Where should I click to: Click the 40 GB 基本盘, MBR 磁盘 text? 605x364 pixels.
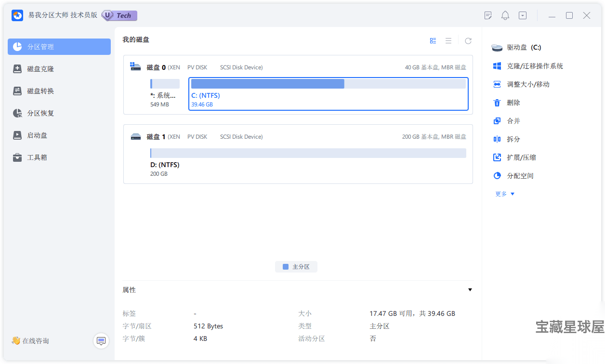(x=435, y=67)
